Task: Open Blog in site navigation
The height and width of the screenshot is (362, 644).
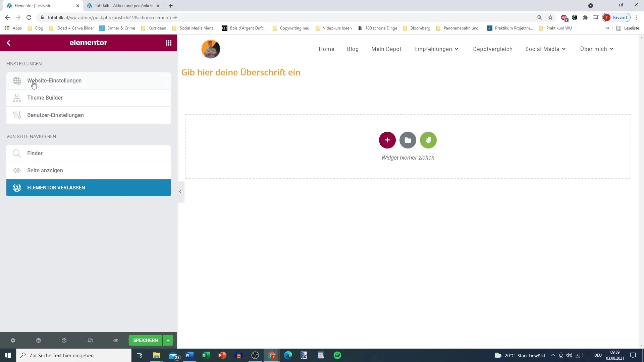Action: (353, 49)
